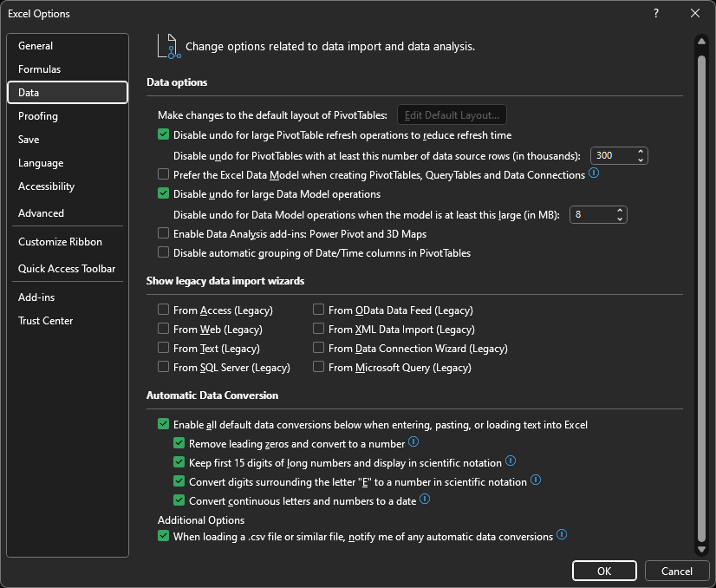Check From XML Data Import (Legacy)

click(319, 329)
